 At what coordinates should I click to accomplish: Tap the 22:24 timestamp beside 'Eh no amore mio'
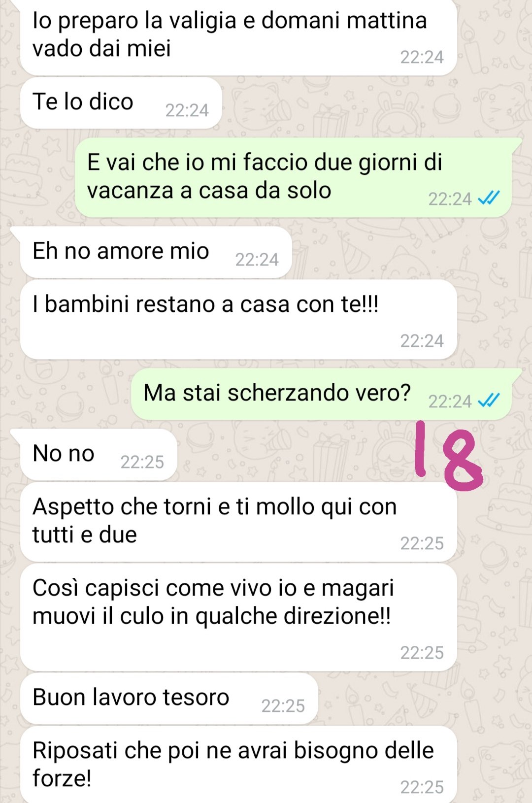(x=257, y=260)
